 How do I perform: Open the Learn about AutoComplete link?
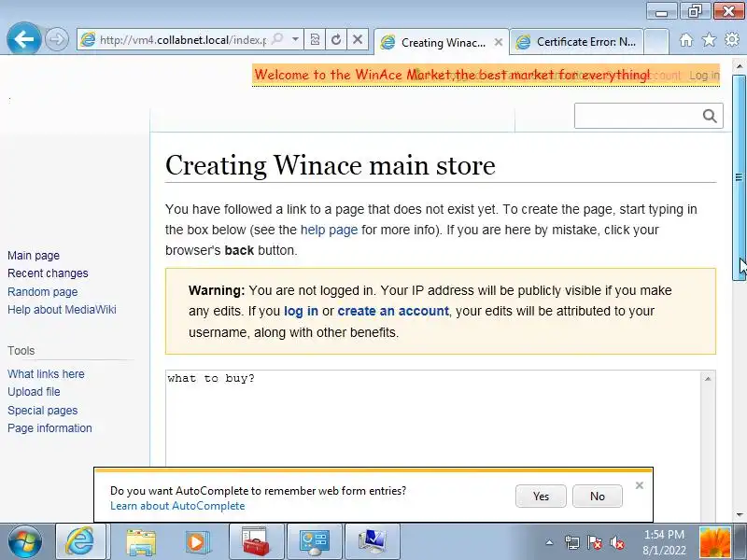point(177,506)
